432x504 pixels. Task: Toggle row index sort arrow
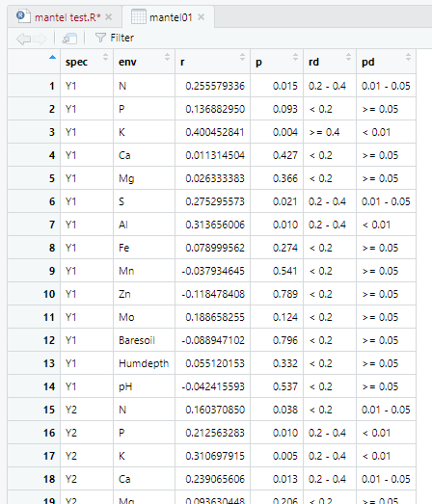[52, 58]
